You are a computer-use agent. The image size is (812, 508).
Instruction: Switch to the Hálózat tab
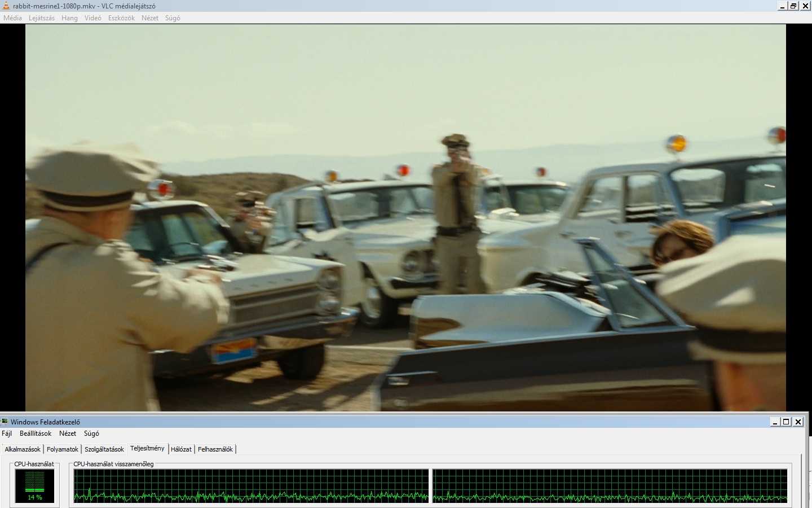tap(181, 449)
